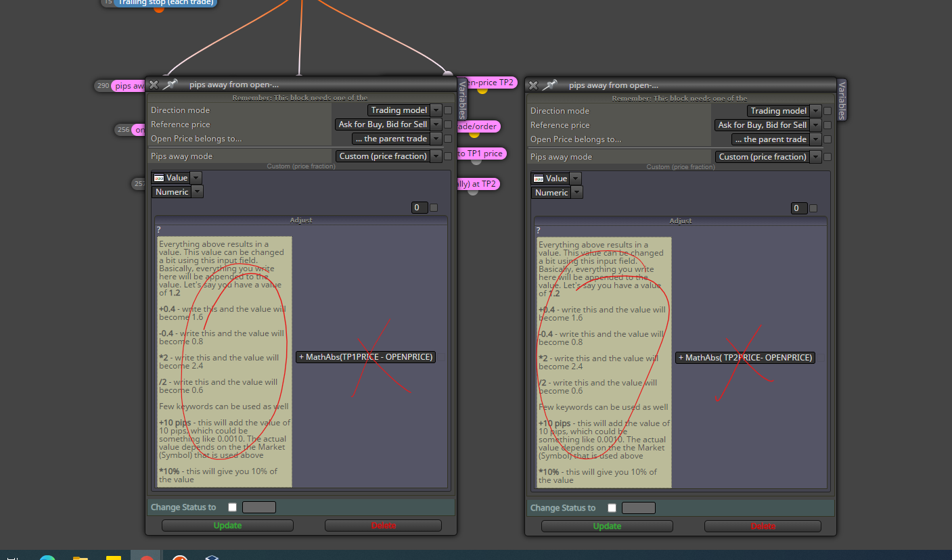Tick the checkbox next to right Reference price
Image resolution: width=952 pixels, height=560 pixels.
pos(828,125)
